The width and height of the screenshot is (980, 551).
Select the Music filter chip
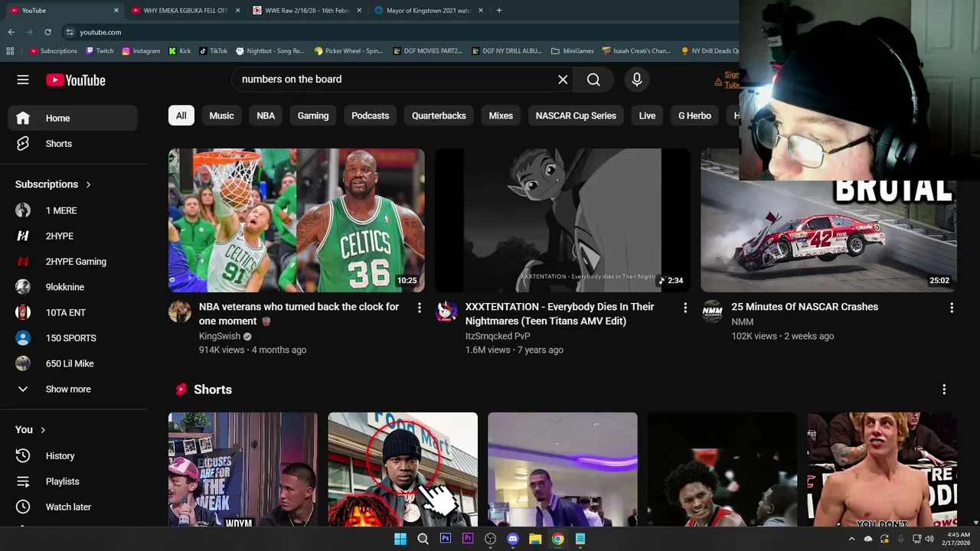pos(221,116)
